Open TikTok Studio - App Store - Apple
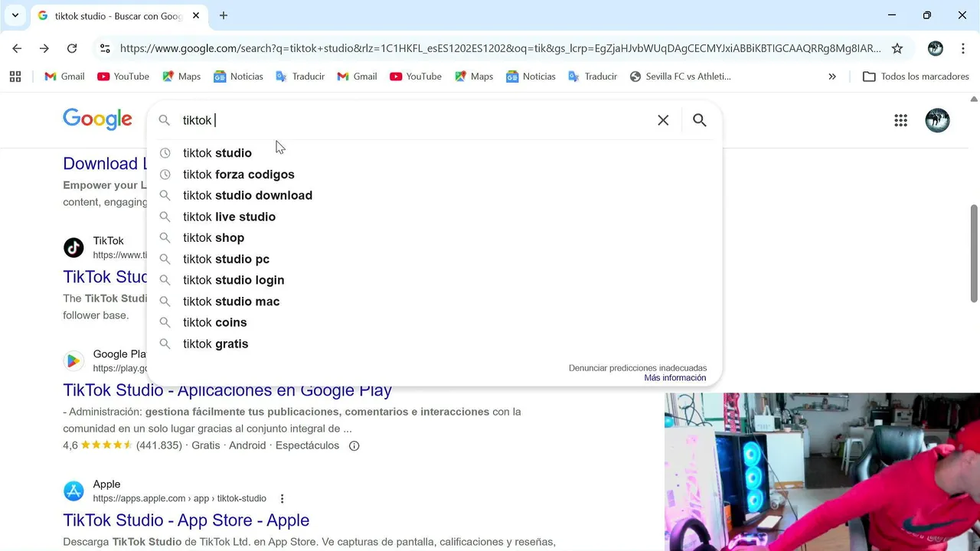The width and height of the screenshot is (980, 551). point(186,520)
